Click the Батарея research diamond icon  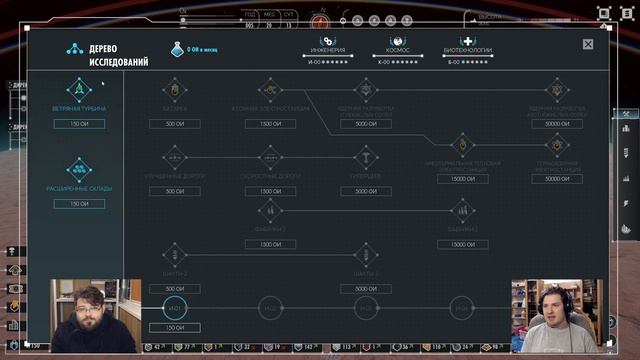click(x=175, y=90)
